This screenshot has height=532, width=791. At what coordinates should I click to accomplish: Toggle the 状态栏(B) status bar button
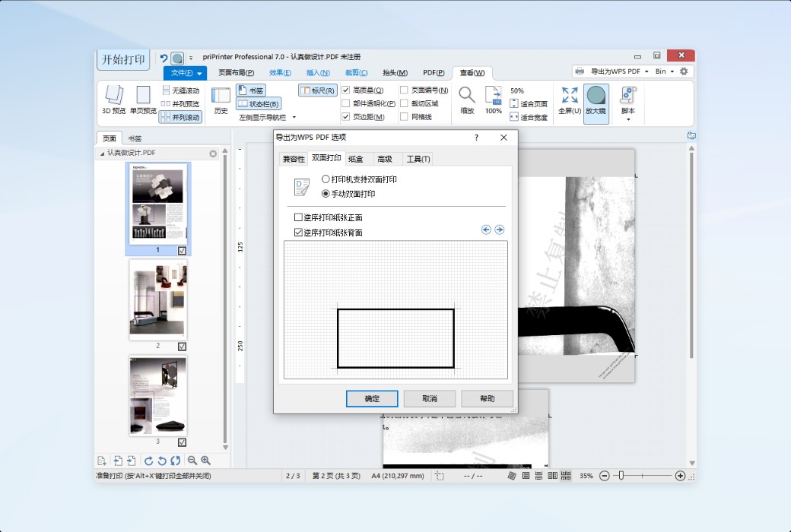pyautogui.click(x=259, y=104)
